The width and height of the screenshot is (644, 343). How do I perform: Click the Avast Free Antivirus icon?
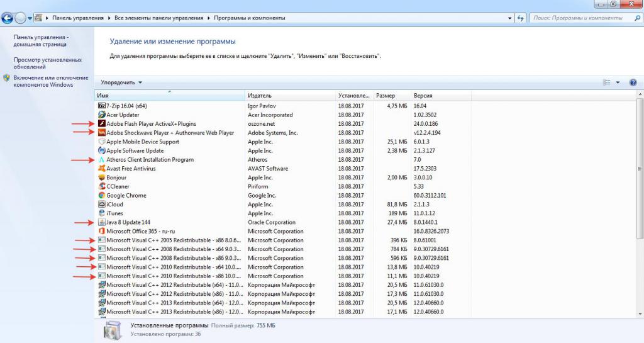(102, 169)
